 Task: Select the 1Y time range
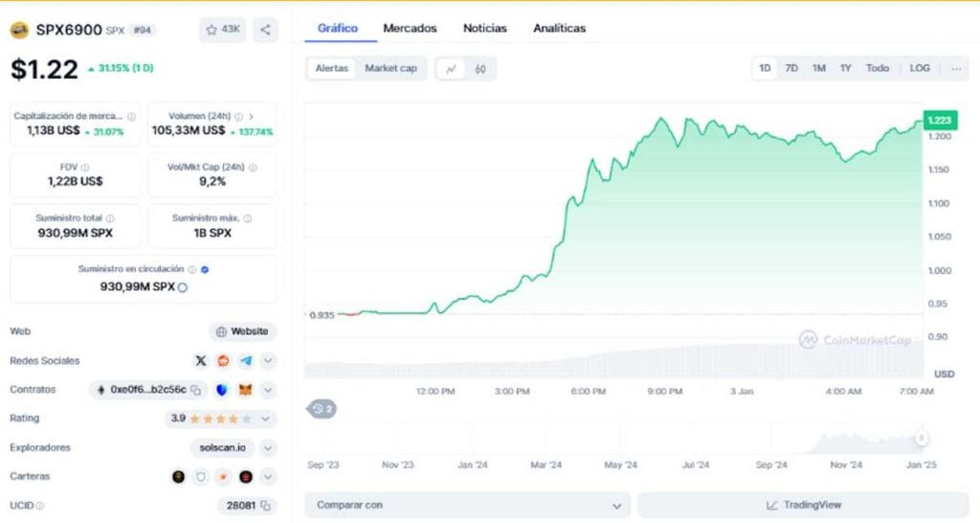(x=846, y=68)
